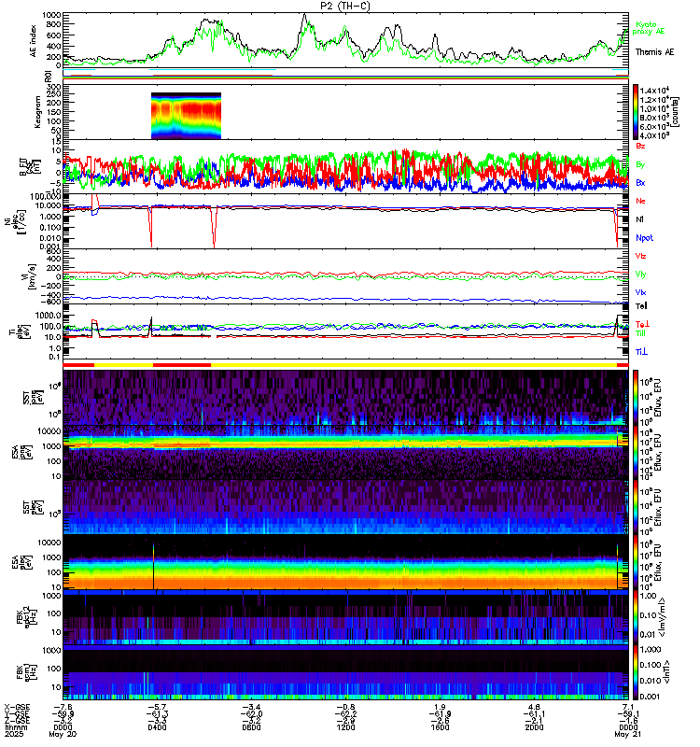Click the blue Vix velocity legend label

(x=640, y=292)
